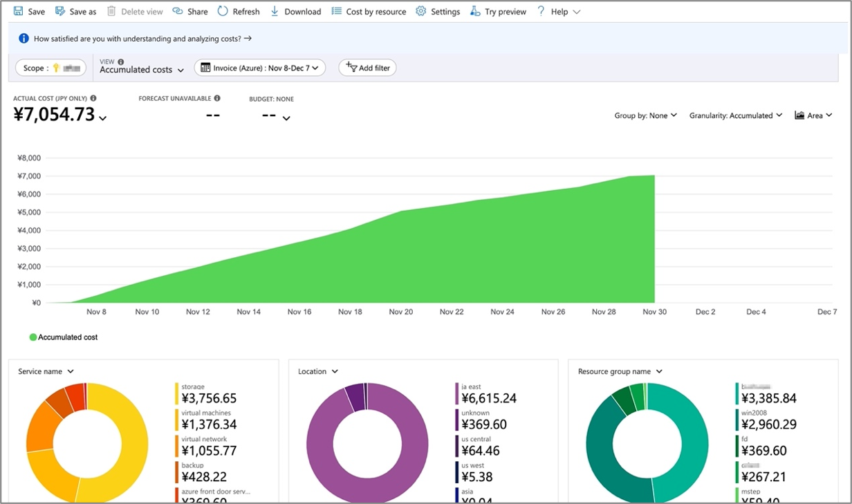Click the purple swatch beside ja east
The image size is (852, 504).
[457, 393]
